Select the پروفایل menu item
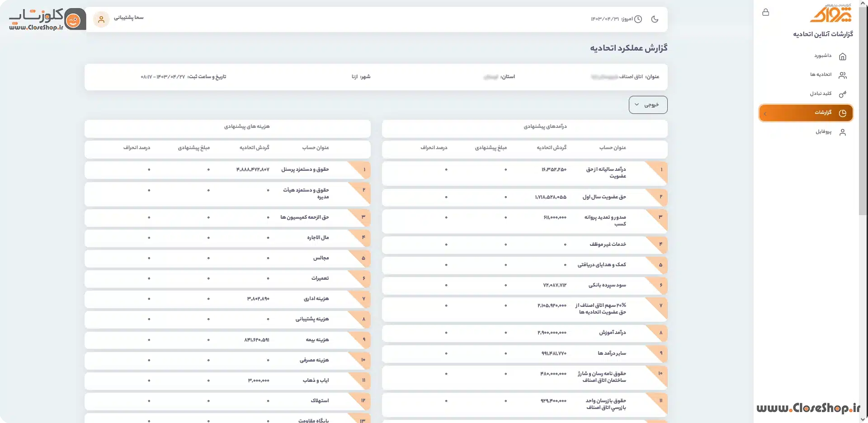Viewport: 868px width, 423px height. tap(823, 132)
